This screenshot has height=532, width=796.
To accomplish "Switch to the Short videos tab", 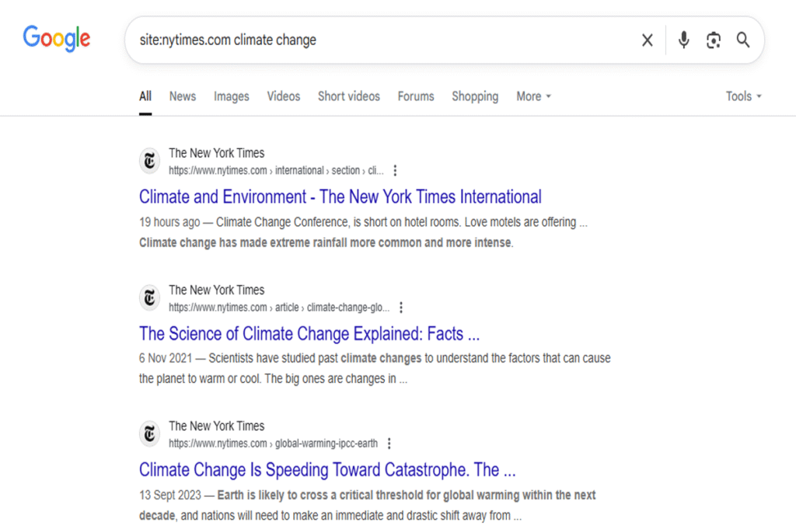I will point(349,96).
